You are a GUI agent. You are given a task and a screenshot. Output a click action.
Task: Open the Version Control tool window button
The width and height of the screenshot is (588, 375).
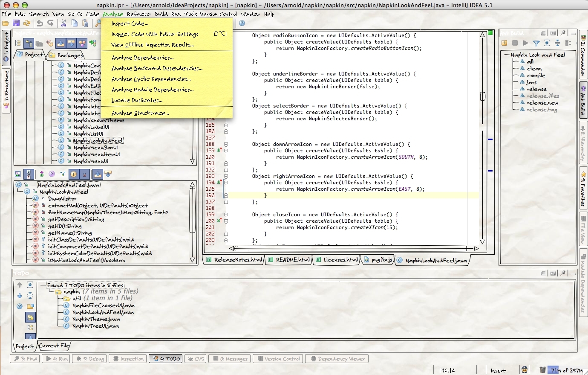279,359
